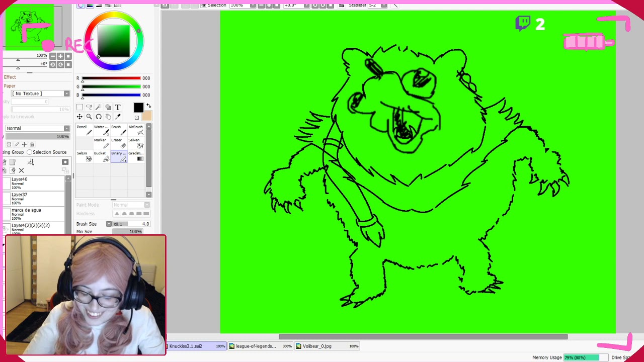Toggle the lock moving icon
Viewport: 644px width, 362px height.
click(x=24, y=145)
